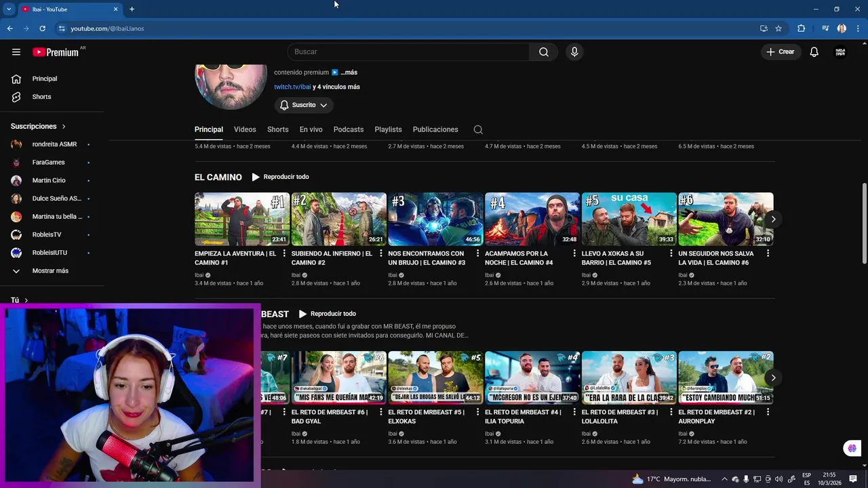868x488 pixels.
Task: Open Llevo a Xokas a su barrio thumbnail
Action: [629, 219]
